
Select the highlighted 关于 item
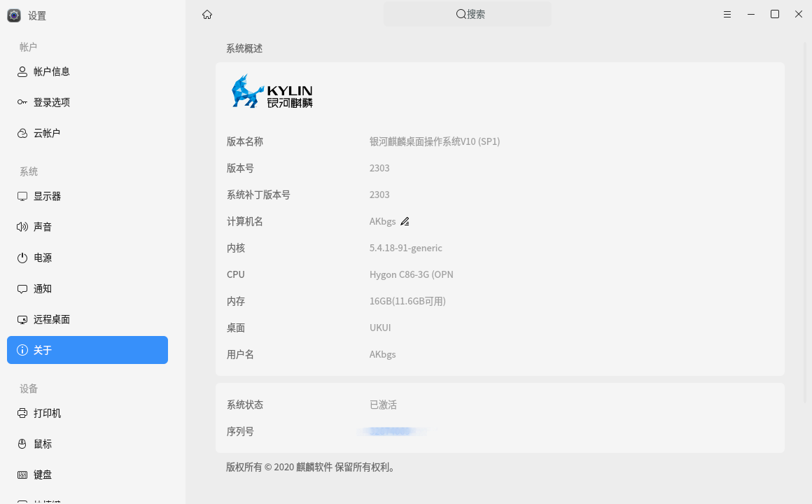(x=87, y=350)
